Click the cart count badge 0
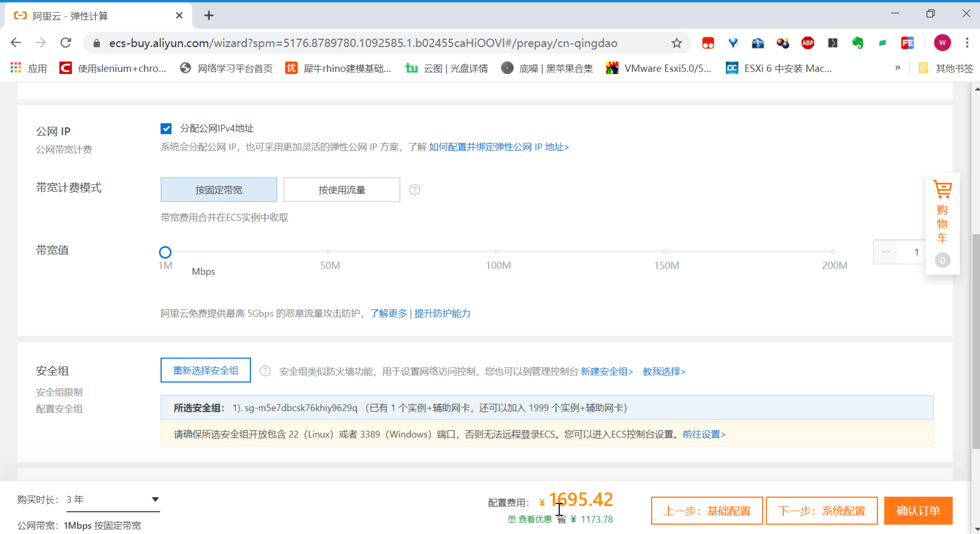This screenshot has height=534, width=980. click(943, 260)
